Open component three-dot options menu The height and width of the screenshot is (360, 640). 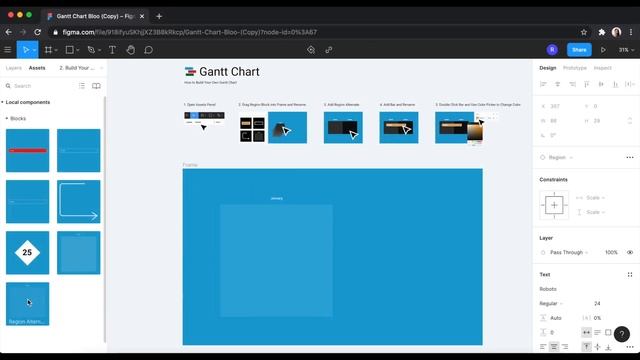[630, 158]
